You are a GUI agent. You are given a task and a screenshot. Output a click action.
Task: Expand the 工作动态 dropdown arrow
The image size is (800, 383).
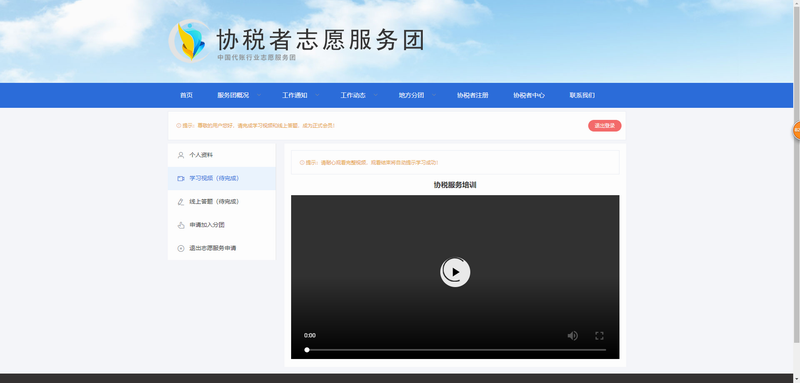pos(376,95)
